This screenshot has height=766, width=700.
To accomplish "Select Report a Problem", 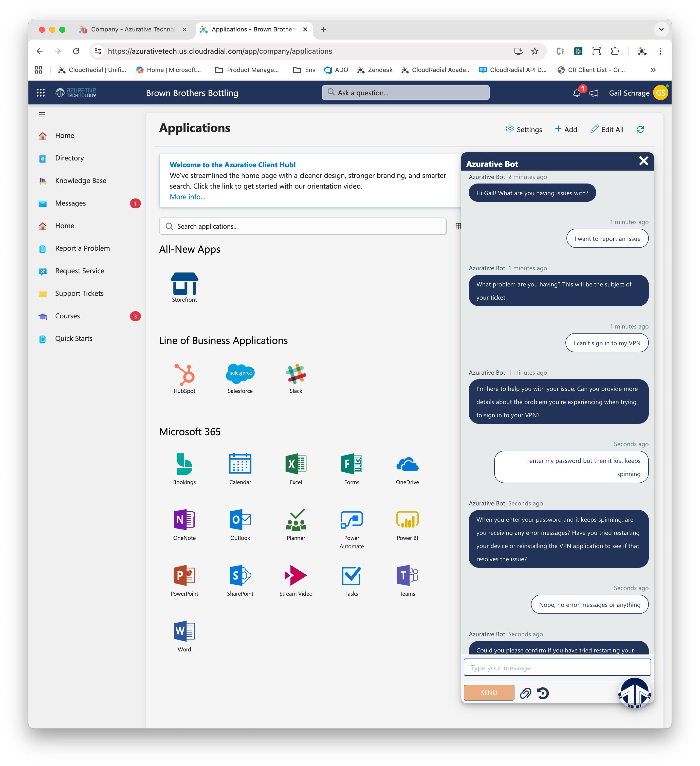I will [82, 248].
